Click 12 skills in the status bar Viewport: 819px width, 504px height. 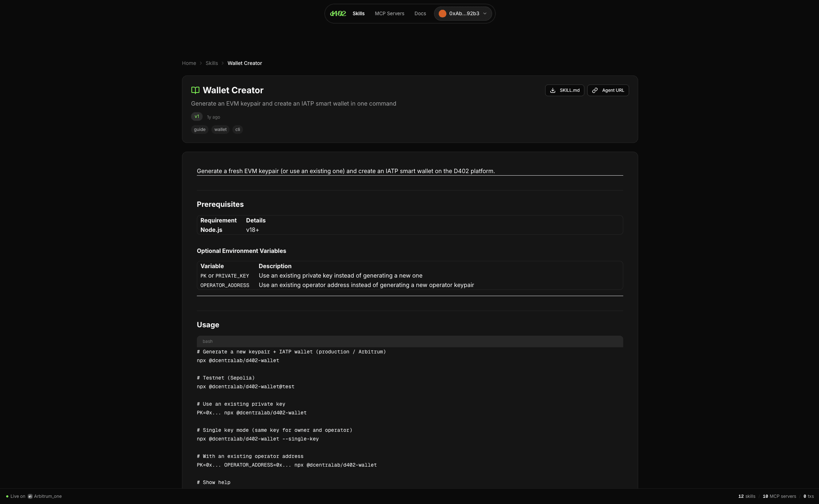pos(747,496)
